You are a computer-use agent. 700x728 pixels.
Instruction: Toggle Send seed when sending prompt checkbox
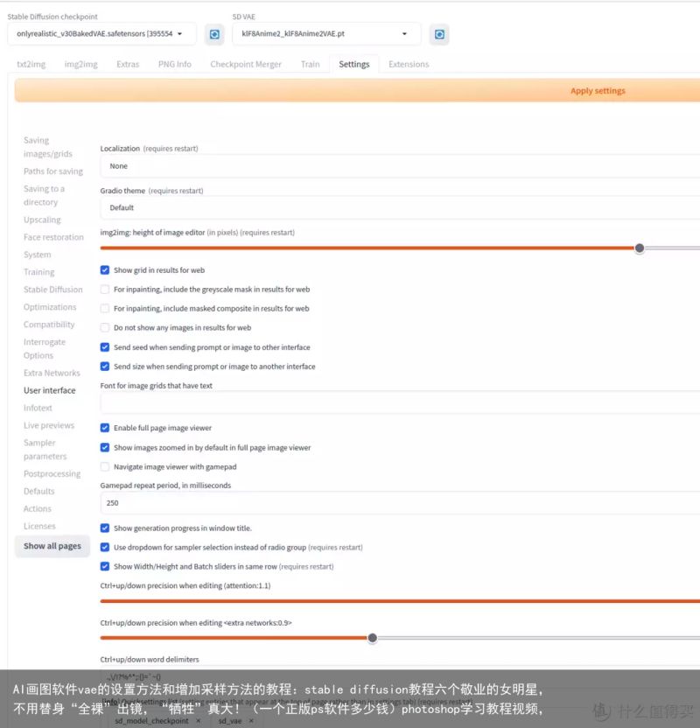[105, 347]
